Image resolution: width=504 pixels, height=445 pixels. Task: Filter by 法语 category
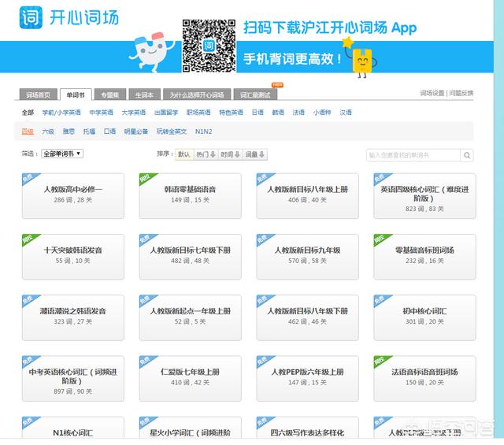(298, 113)
